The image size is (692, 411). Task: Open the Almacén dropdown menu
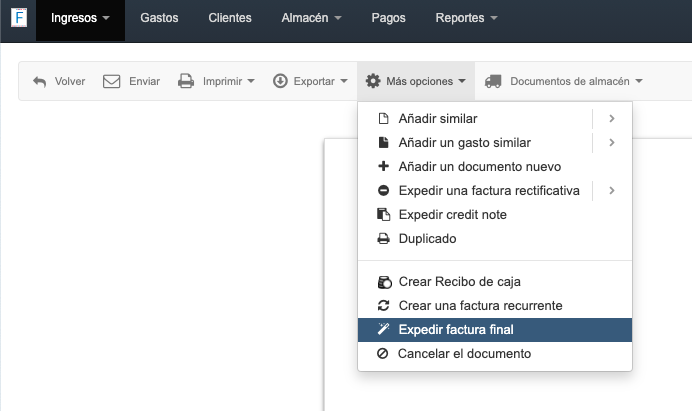click(x=311, y=19)
